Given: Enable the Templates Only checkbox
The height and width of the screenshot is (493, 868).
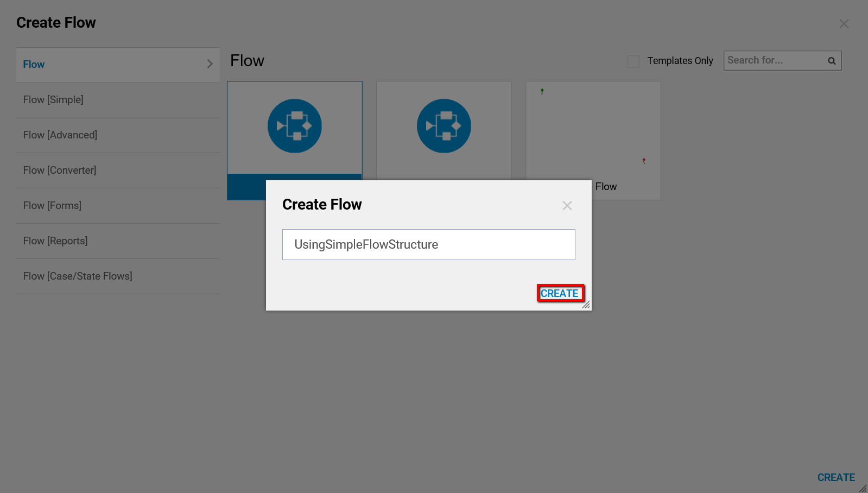Looking at the screenshot, I should [633, 61].
